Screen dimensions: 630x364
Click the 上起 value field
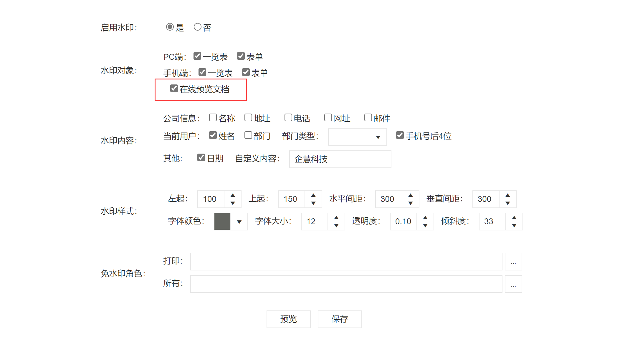click(292, 199)
